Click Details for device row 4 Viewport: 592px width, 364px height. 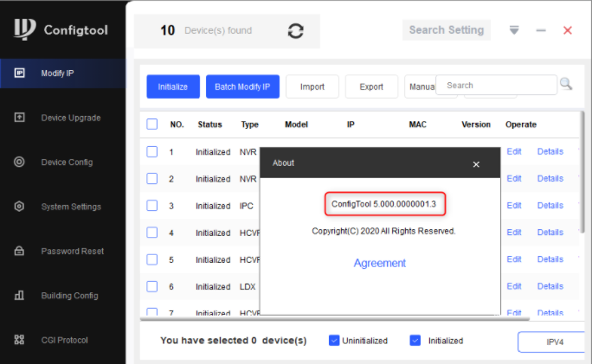pyautogui.click(x=550, y=233)
